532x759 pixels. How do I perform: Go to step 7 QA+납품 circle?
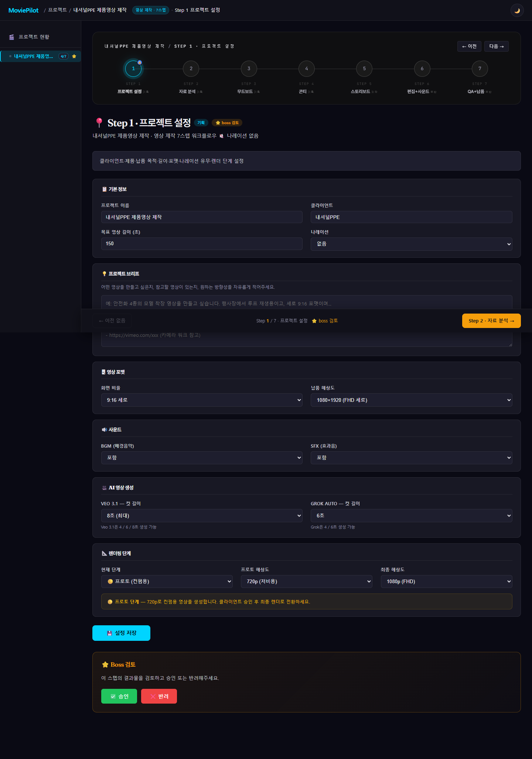coord(480,68)
